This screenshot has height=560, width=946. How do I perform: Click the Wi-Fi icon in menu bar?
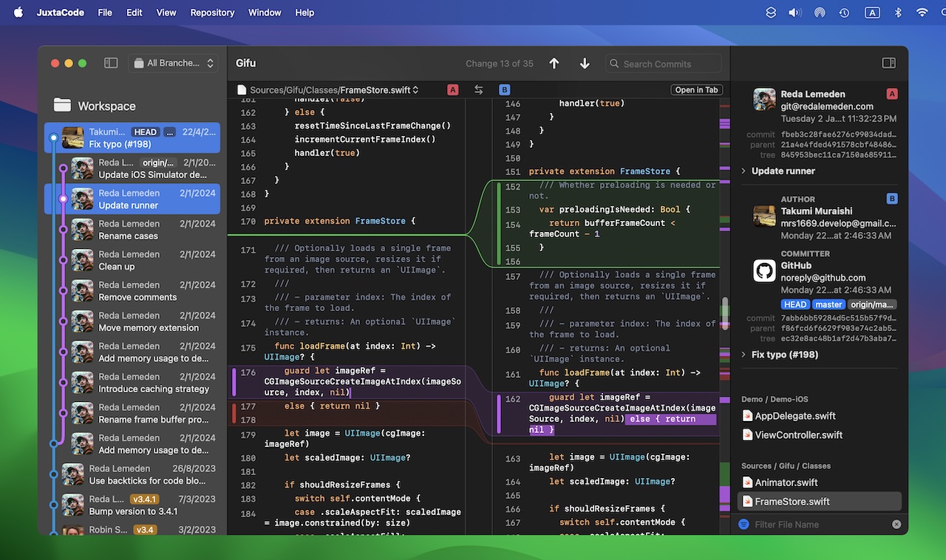[x=922, y=13]
